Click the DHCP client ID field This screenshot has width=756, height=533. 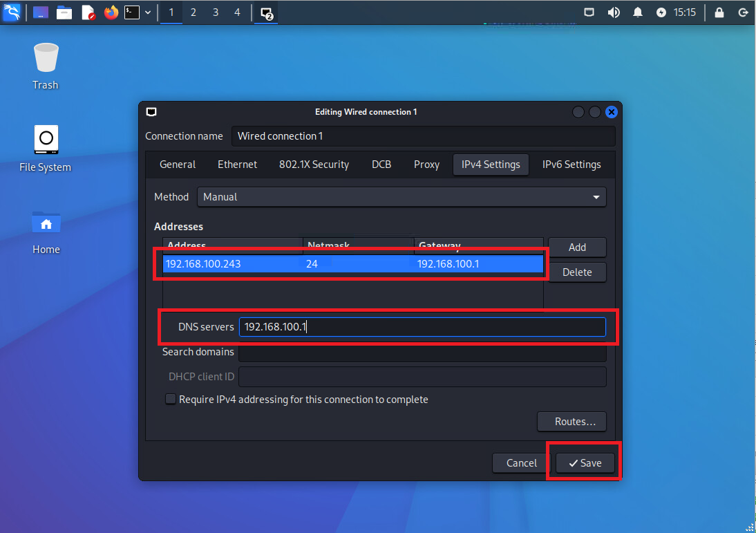[x=422, y=377]
